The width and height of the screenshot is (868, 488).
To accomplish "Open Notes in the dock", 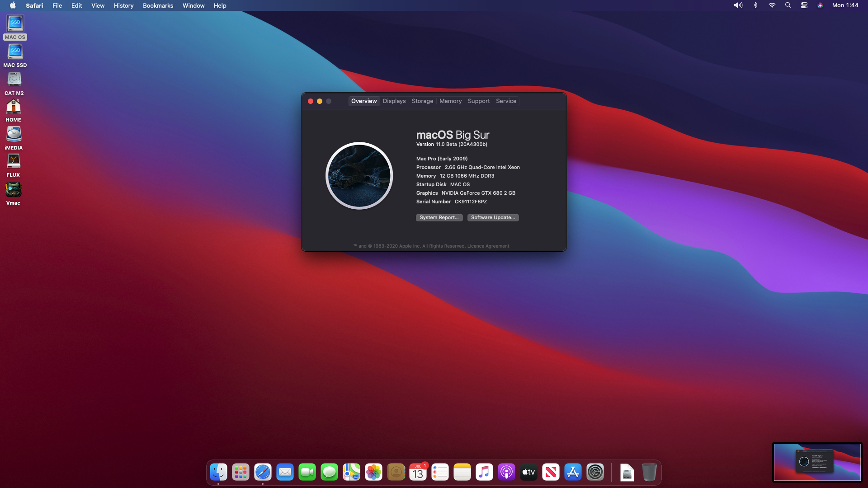I will pyautogui.click(x=462, y=472).
